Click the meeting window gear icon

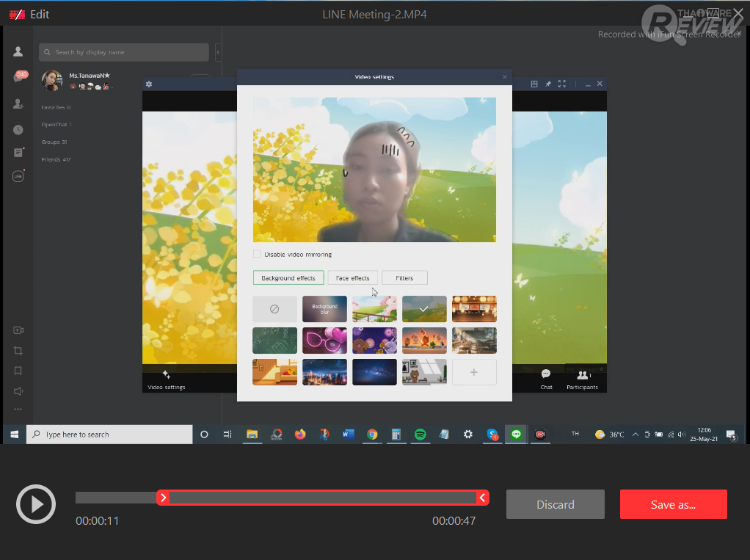pos(149,84)
